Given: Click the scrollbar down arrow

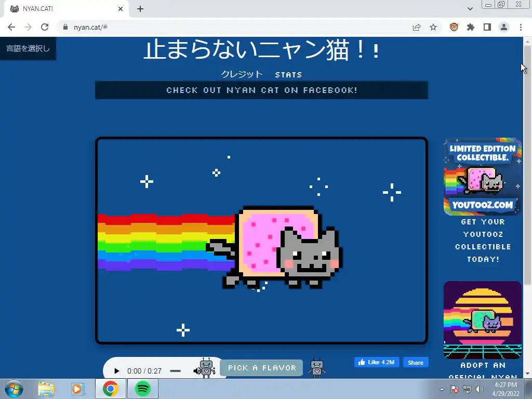Looking at the screenshot, I should tap(528, 374).
